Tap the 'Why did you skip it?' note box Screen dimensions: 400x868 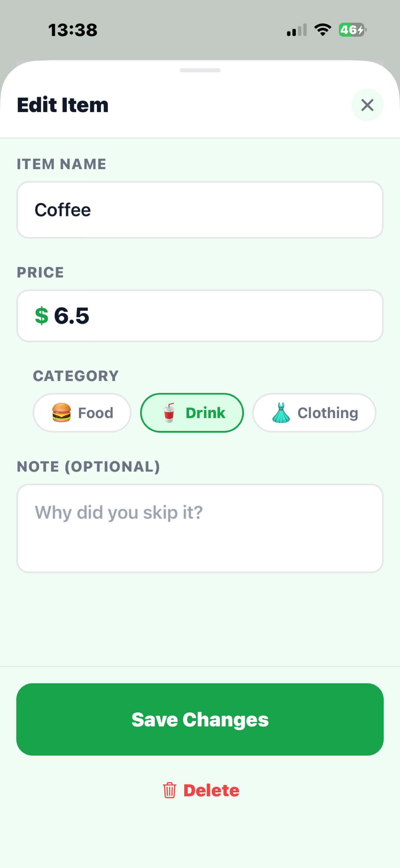pos(200,528)
